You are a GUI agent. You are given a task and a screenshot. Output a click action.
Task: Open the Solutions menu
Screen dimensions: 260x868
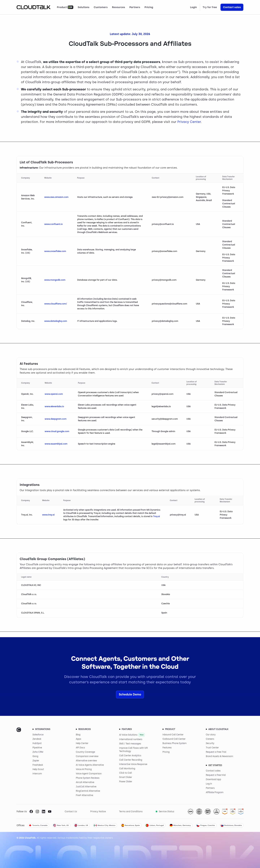(83, 7)
